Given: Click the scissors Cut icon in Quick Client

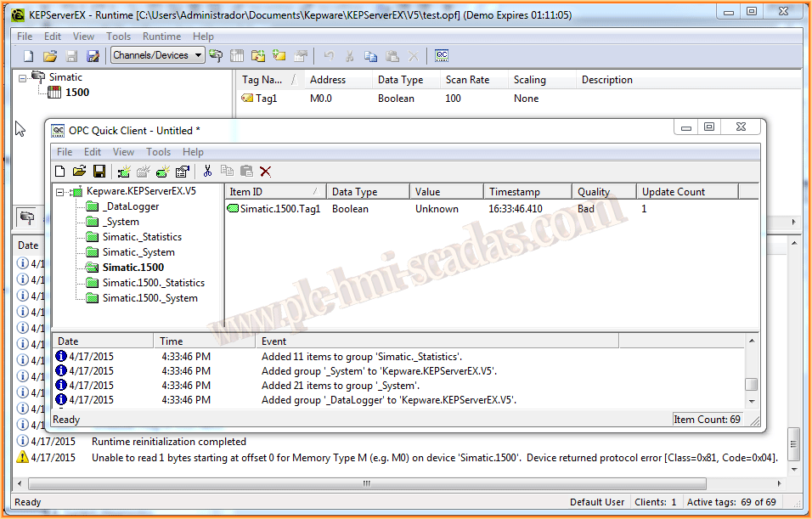Looking at the screenshot, I should [x=206, y=172].
